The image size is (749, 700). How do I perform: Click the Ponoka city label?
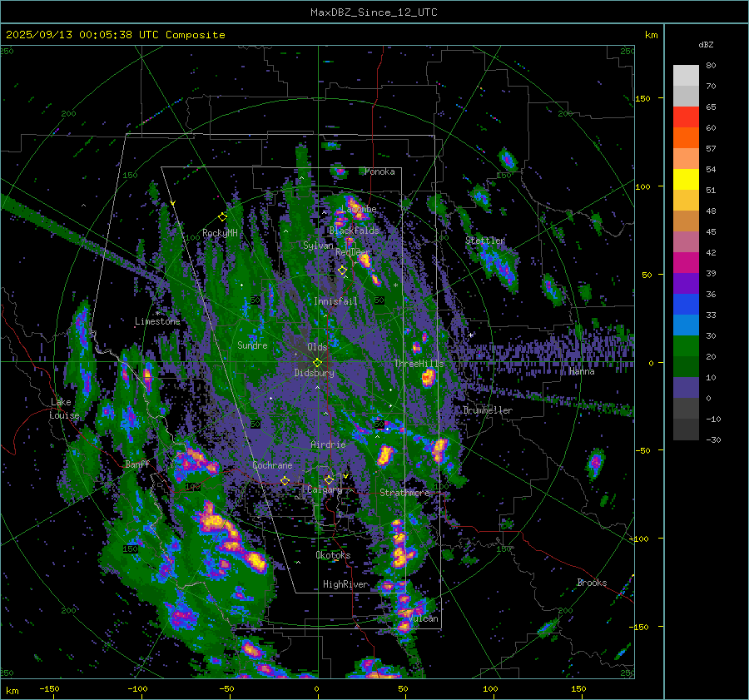pos(379,171)
